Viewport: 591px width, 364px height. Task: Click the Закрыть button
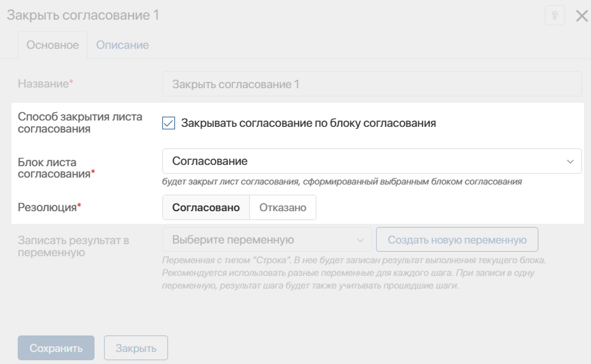click(x=136, y=348)
